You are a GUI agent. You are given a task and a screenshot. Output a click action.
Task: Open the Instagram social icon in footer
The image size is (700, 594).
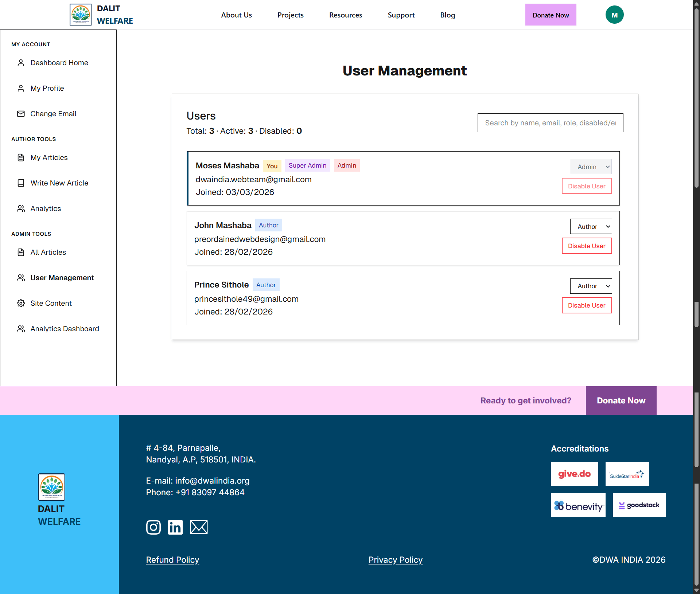(x=153, y=527)
